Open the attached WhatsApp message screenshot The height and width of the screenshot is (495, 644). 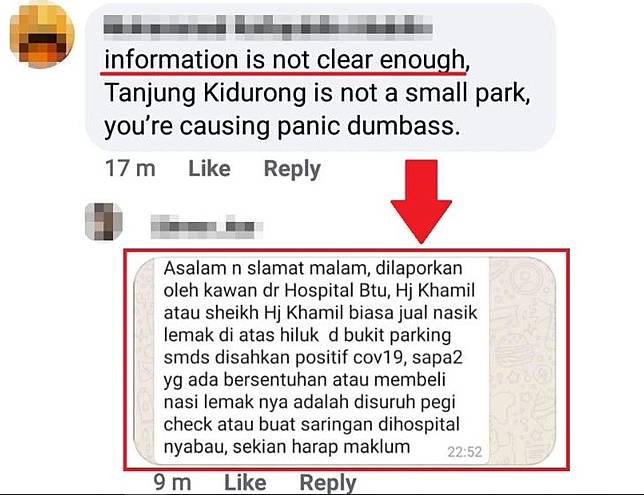(x=346, y=360)
